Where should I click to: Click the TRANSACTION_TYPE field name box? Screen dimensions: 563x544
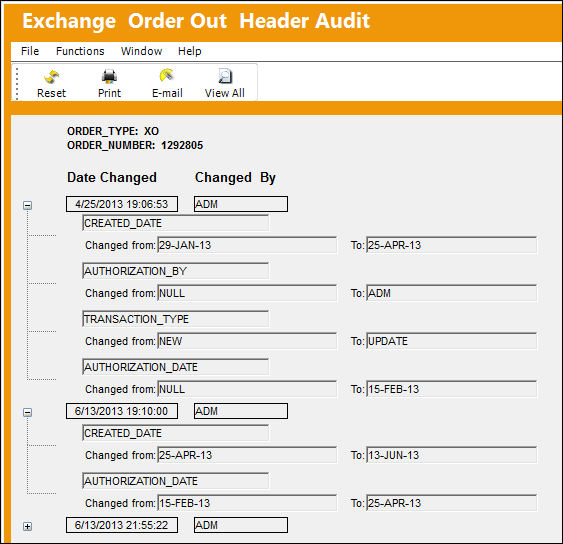click(x=175, y=319)
